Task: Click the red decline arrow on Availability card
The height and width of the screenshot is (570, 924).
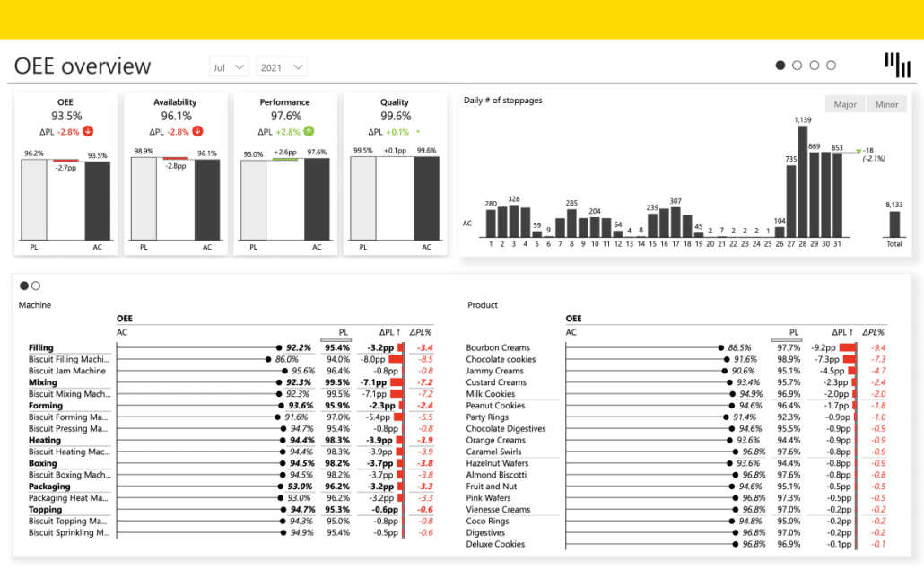Action: click(197, 130)
